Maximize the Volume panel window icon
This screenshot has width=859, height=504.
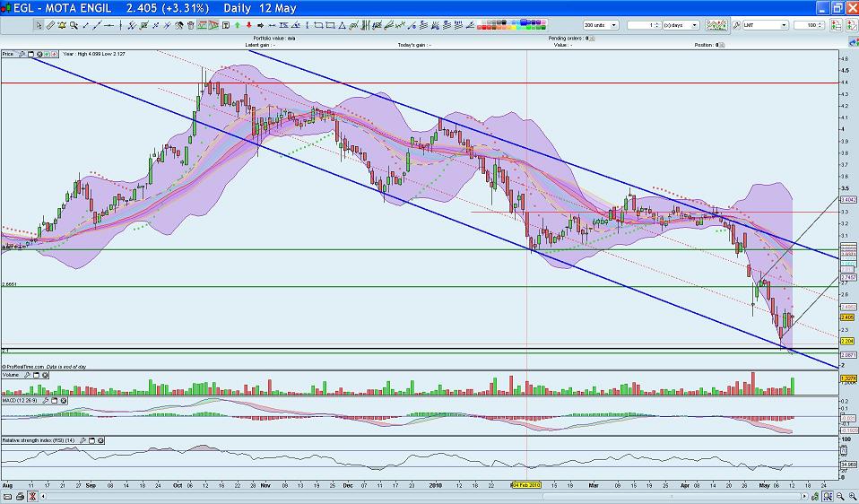(36, 375)
